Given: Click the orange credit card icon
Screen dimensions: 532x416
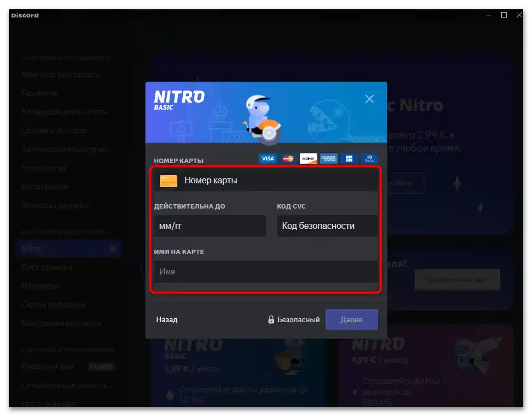Looking at the screenshot, I should tap(169, 181).
